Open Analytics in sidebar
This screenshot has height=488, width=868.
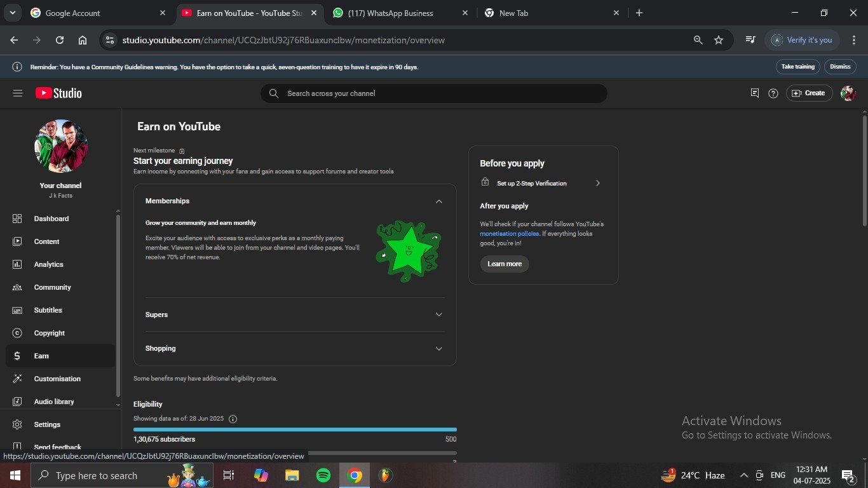(61, 264)
